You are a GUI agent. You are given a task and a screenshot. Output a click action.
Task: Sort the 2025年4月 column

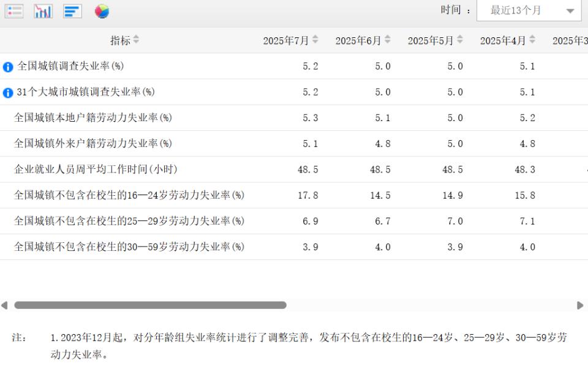click(532, 40)
